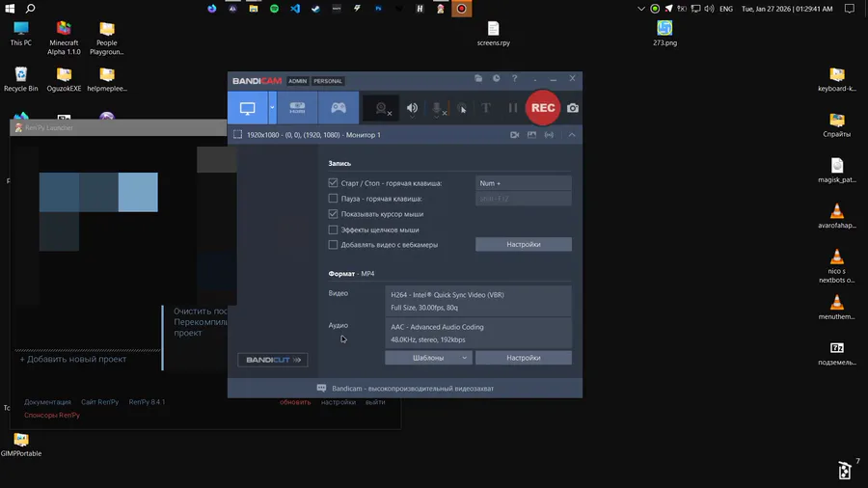Image resolution: width=868 pixels, height=488 pixels.
Task: Click the pause recording icon
Action: point(513,108)
